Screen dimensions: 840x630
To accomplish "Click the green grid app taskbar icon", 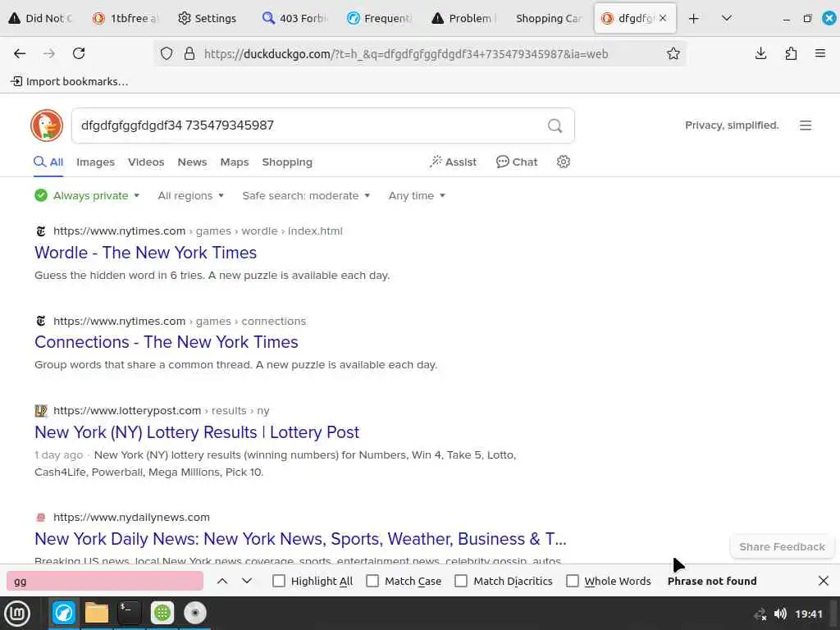I will (x=162, y=614).
